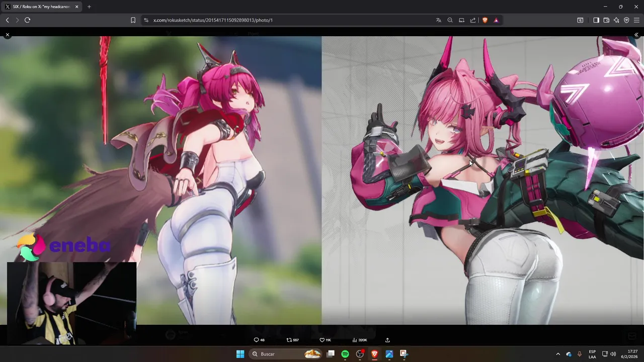This screenshot has height=362, width=644.
Task: View post analytics (320K views)
Action: (x=360, y=340)
